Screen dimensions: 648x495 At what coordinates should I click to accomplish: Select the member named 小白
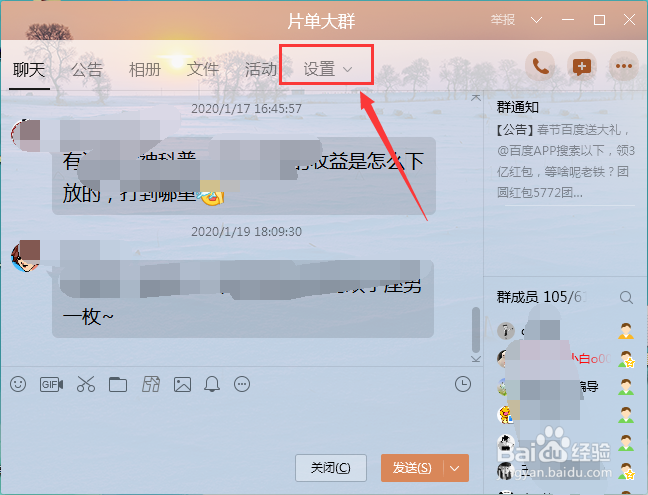556,358
